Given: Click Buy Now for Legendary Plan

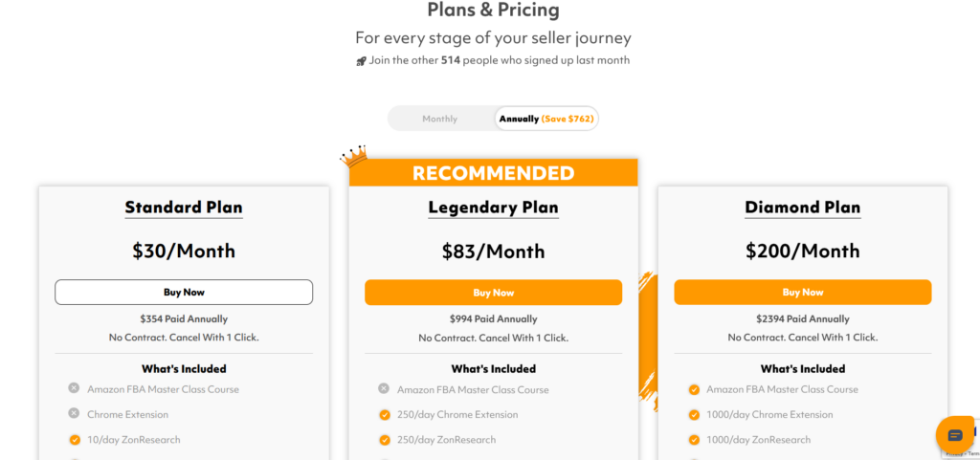Looking at the screenshot, I should (493, 293).
